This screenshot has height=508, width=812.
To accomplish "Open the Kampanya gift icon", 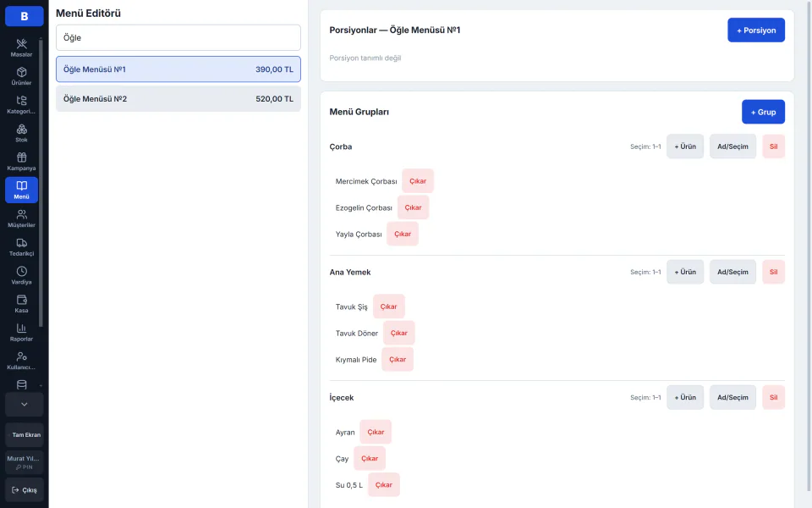I will [21, 157].
